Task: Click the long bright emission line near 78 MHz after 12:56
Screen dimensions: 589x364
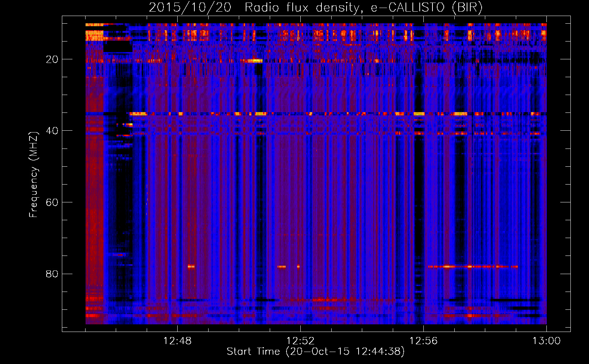Action: [x=473, y=267]
